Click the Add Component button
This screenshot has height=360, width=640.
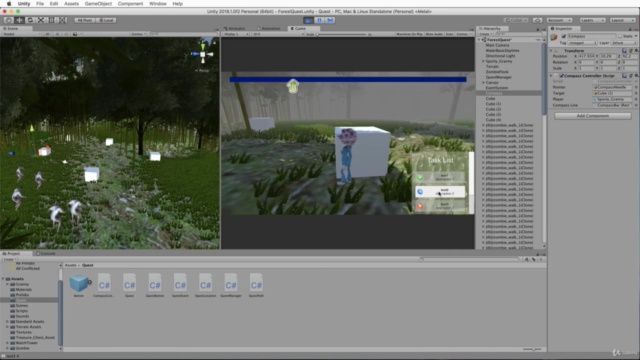[593, 116]
